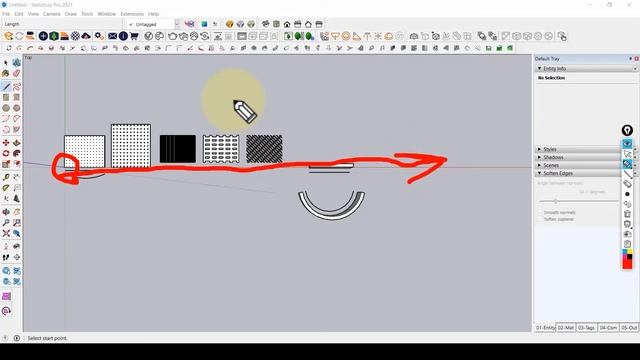The image size is (640, 360).
Task: Click the trash bin icon in annotation toolbar
Action: pyautogui.click(x=627, y=213)
